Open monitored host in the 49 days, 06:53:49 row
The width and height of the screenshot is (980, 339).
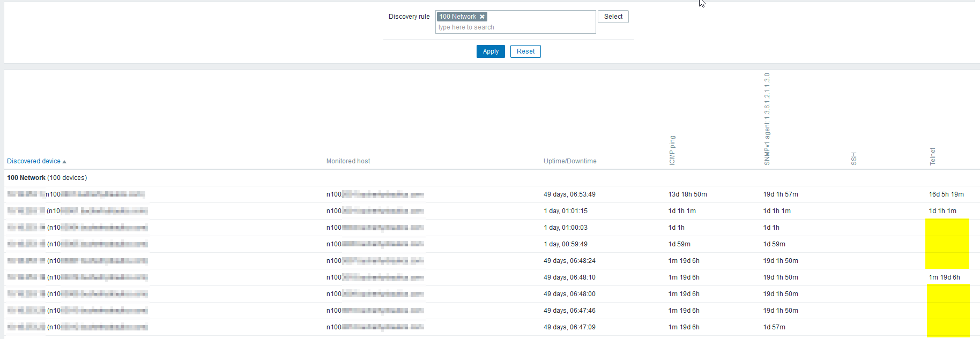[x=375, y=194]
